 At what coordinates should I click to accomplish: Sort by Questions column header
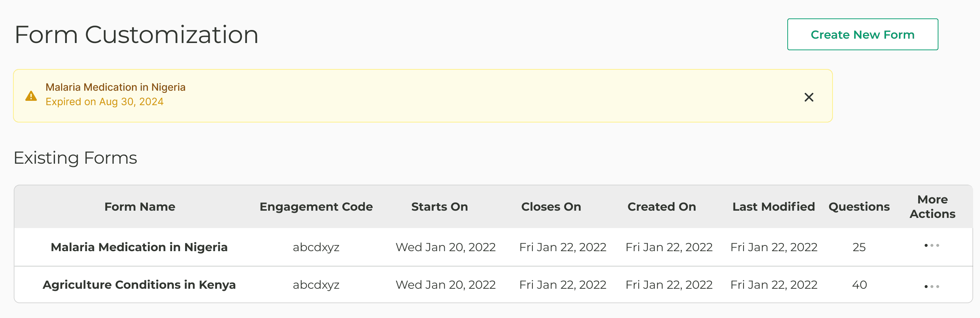pyautogui.click(x=859, y=207)
